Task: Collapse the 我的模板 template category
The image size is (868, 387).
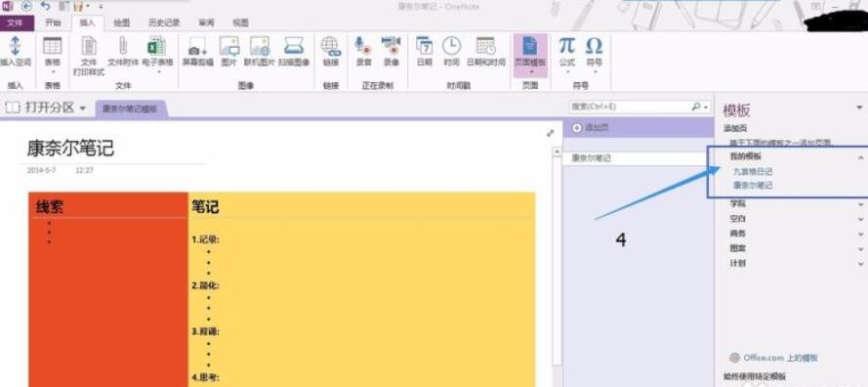Action: [x=860, y=157]
